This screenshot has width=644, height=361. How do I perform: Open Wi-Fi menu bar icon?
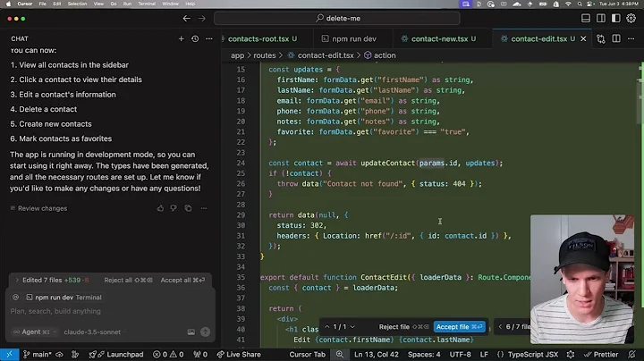click(568, 4)
